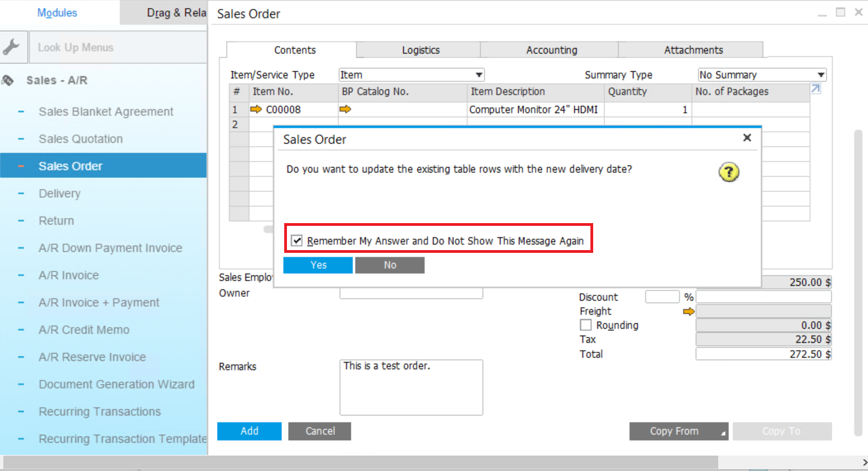Uncheck Remember My Answer checkbox
868x471 pixels.
(297, 241)
